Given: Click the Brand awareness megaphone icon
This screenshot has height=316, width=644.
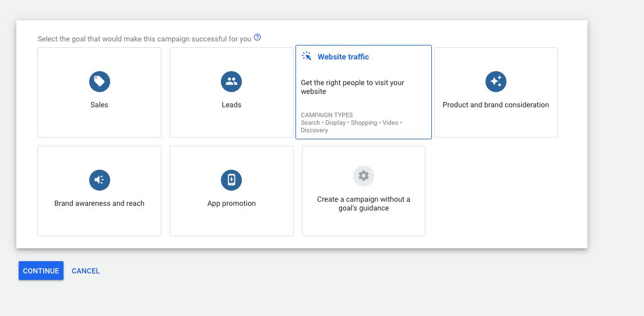Looking at the screenshot, I should (100, 180).
